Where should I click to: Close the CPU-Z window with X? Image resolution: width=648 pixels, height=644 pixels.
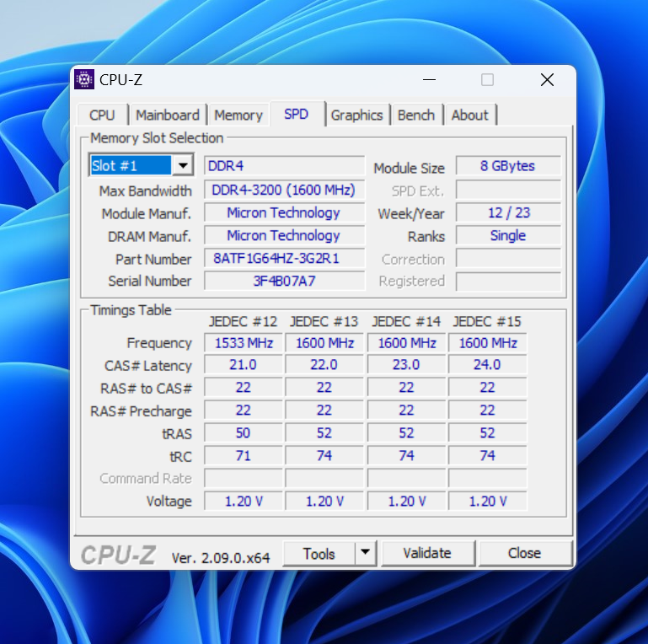[x=547, y=80]
